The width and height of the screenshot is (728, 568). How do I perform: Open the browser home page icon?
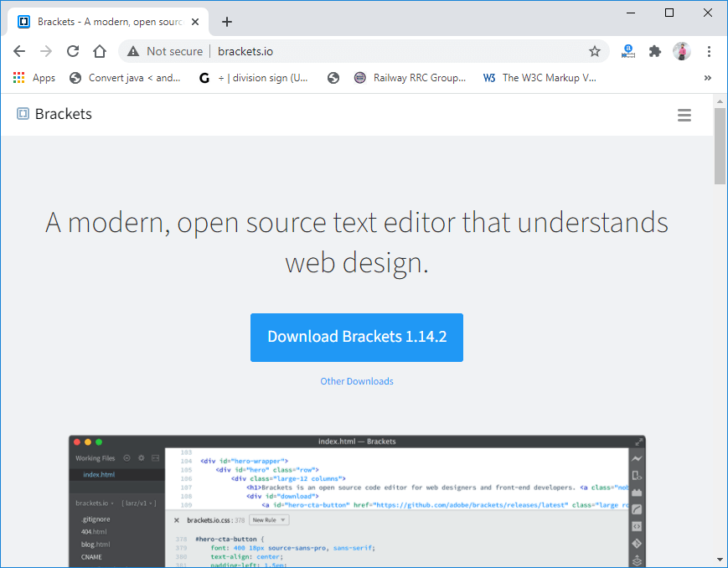click(100, 51)
